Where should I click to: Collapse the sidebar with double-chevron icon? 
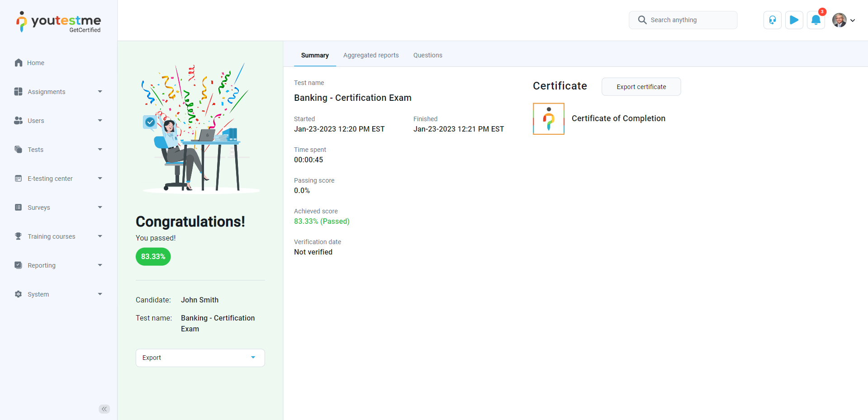click(104, 409)
